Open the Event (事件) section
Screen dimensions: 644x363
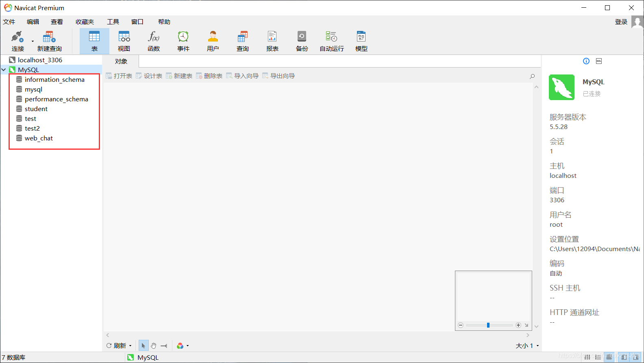click(183, 41)
